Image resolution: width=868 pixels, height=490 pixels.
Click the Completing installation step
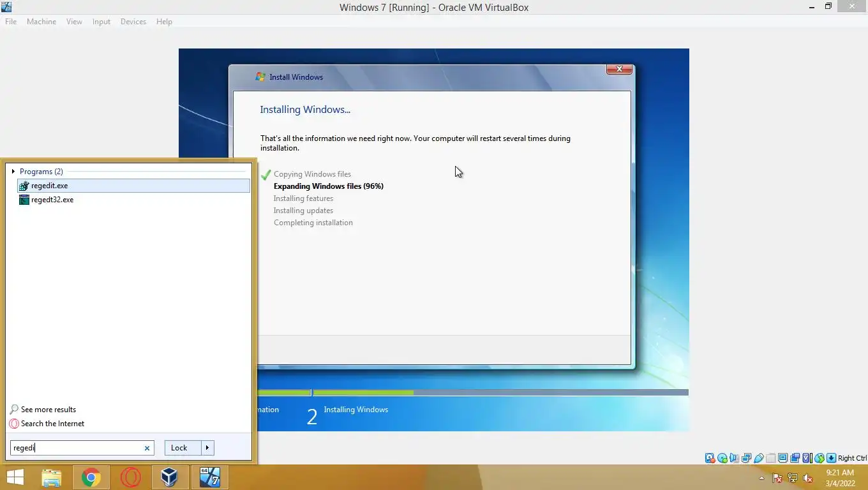[x=313, y=223]
